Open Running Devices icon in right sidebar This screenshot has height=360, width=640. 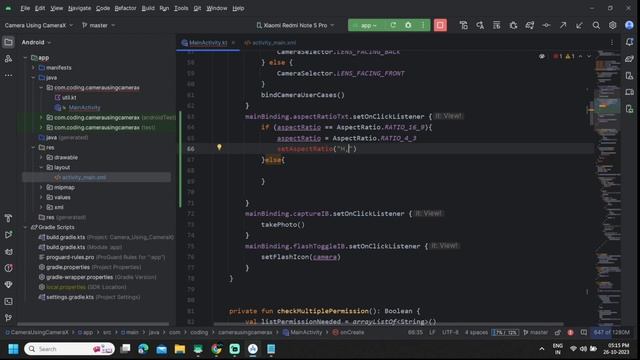point(629,92)
